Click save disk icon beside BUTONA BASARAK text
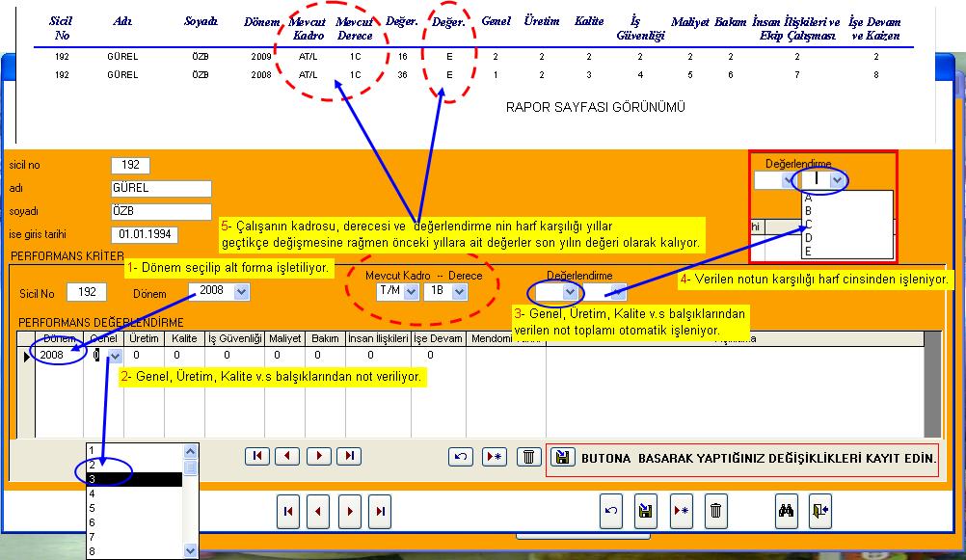Screen dimensions: 966x560 tap(562, 458)
